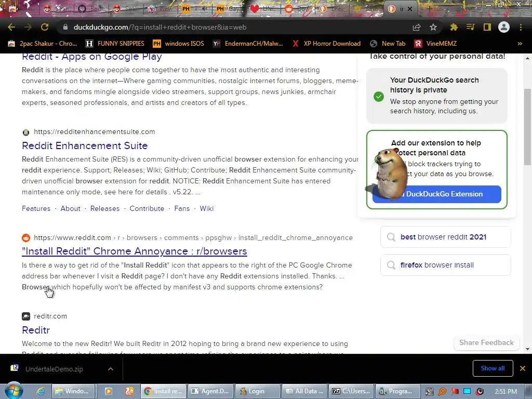Switch to the Reddit tab
The width and height of the screenshot is (532, 399).
pyautogui.click(x=297, y=9)
